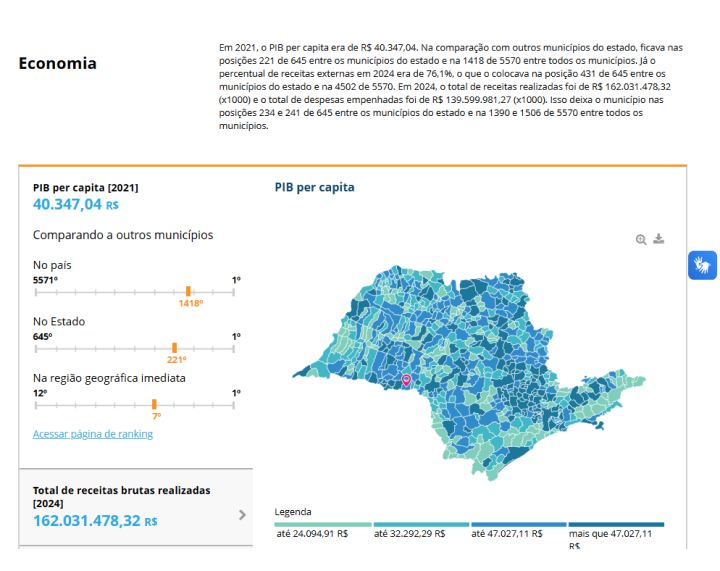Click the map zoom magnifier icon
Image resolution: width=720 pixels, height=571 pixels.
[x=641, y=239]
